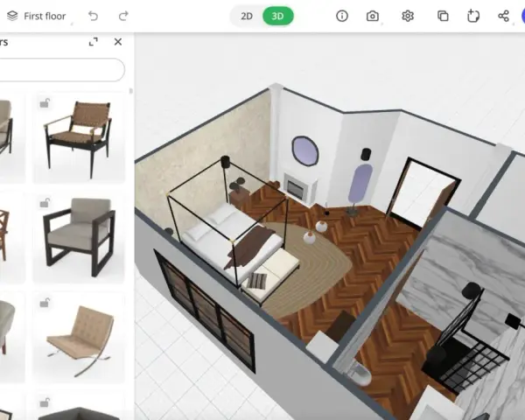Select the black-framed window on outer wall

(206, 310)
